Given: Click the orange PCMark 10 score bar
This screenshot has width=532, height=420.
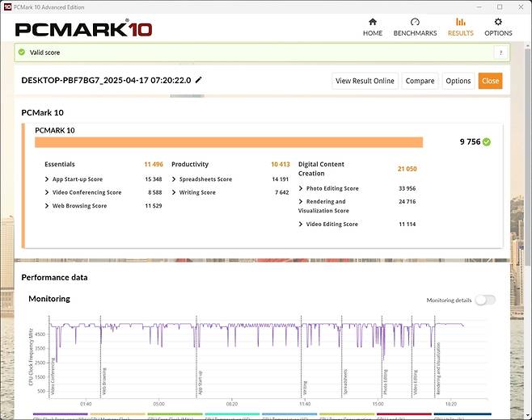Looking at the screenshot, I should pos(229,142).
